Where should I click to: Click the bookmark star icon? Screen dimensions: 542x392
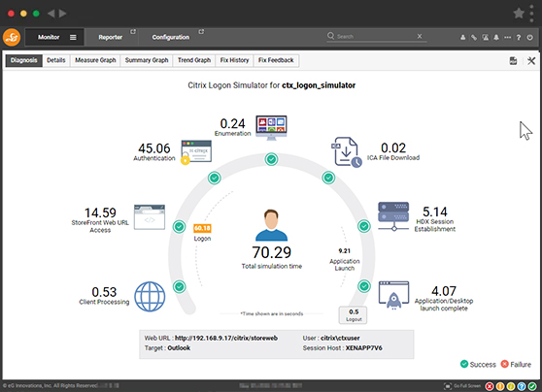tap(519, 14)
